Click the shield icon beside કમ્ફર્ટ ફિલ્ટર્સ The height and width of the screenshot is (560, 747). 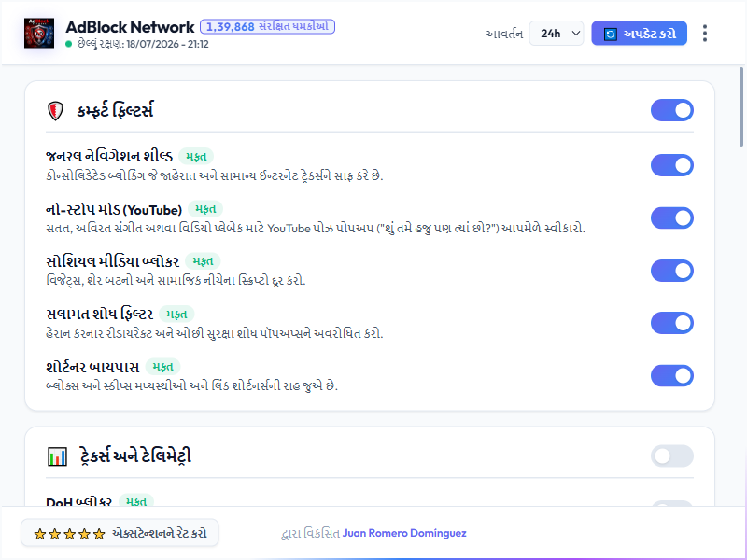pyautogui.click(x=55, y=111)
